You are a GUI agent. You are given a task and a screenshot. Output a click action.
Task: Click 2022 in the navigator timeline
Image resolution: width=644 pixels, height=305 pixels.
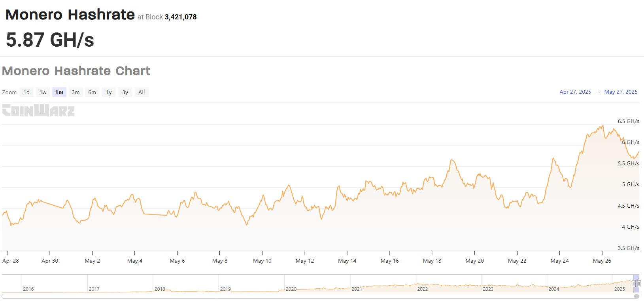tap(422, 289)
